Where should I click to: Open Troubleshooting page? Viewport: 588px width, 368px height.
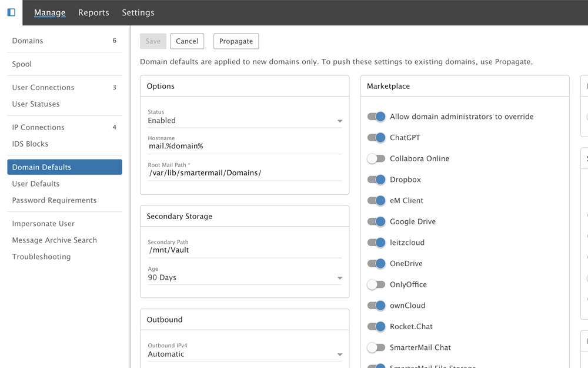coord(65,257)
